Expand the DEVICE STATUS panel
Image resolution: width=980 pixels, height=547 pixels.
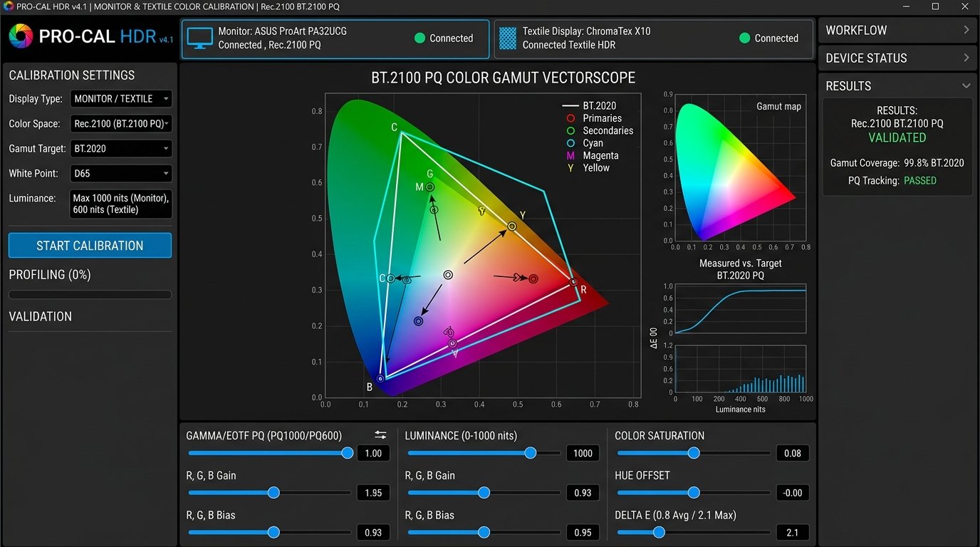click(897, 58)
